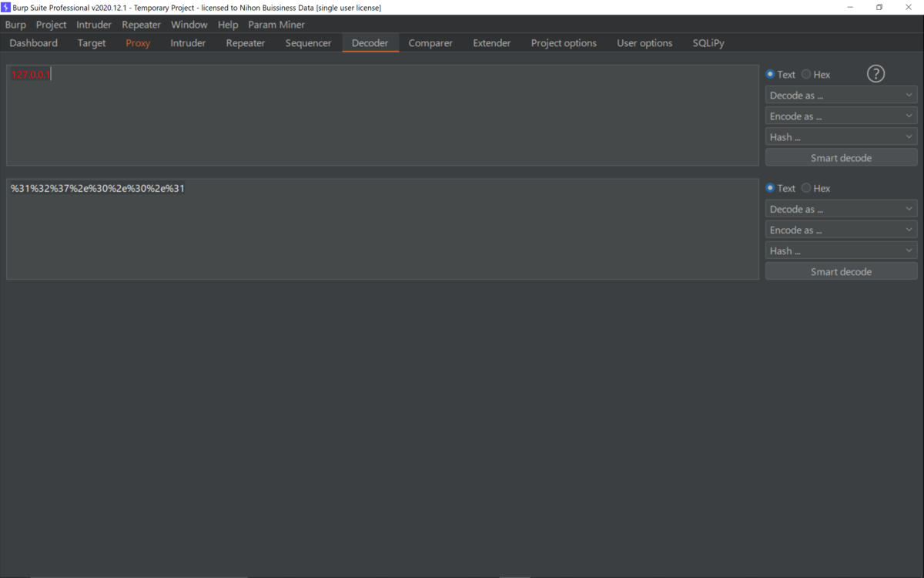Switch to the Target tab
This screenshot has width=924, height=578.
pos(92,43)
